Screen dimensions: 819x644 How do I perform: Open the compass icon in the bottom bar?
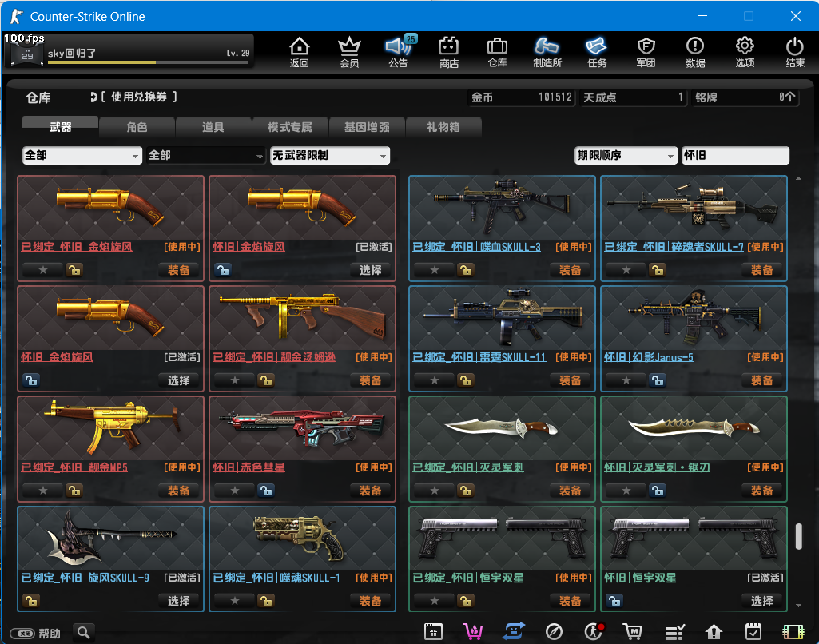(x=554, y=631)
